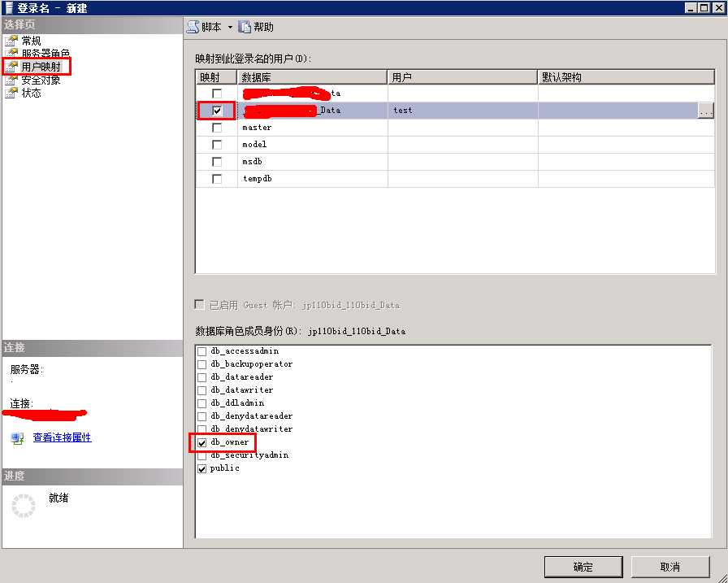Check mapping box in first database row
728x583 pixels.
217,94
